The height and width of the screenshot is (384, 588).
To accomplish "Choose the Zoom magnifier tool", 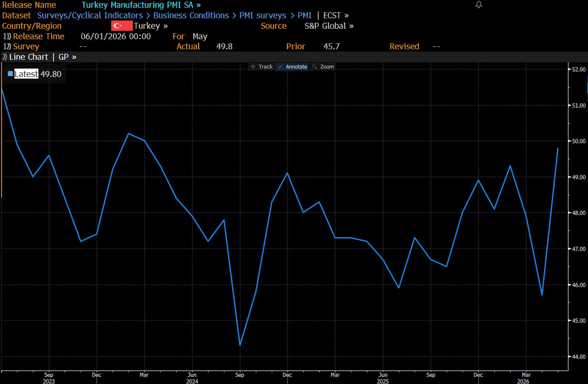I will coord(323,67).
